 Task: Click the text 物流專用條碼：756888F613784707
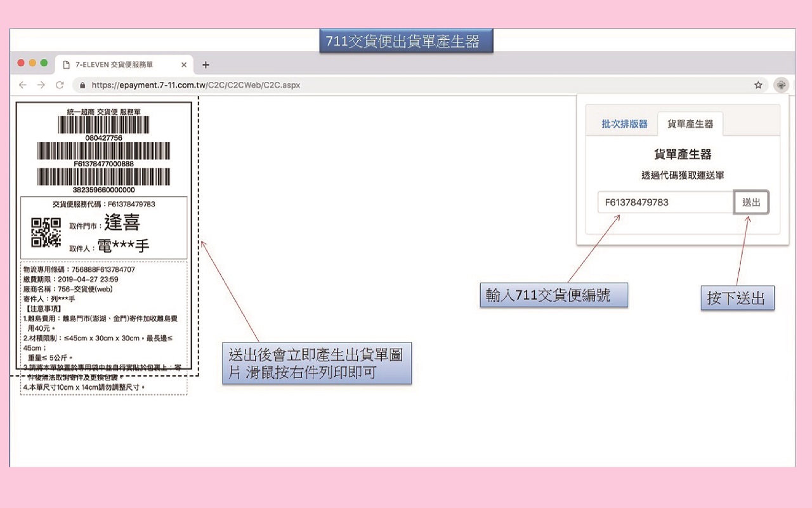click(x=79, y=270)
